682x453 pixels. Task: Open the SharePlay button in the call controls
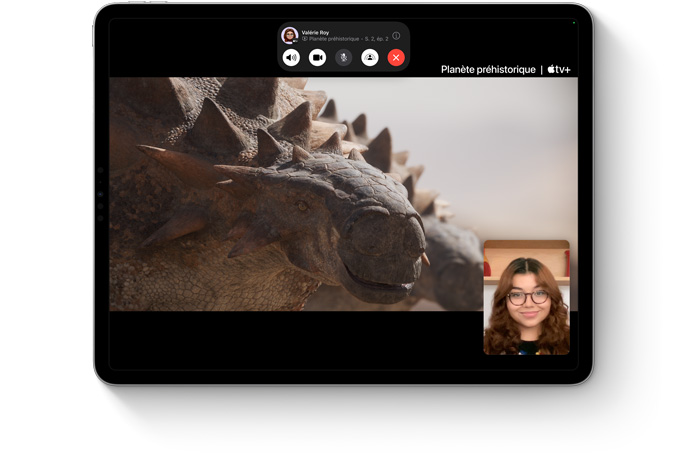[370, 57]
